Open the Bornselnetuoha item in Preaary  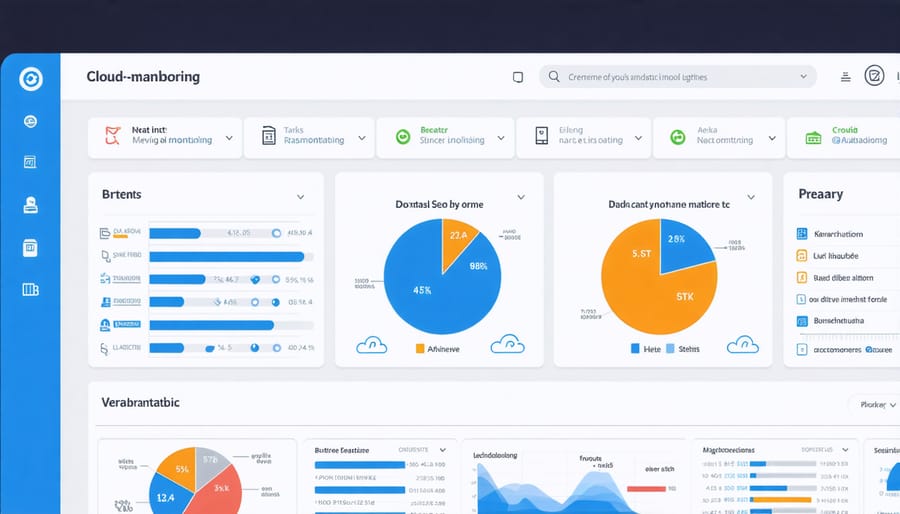pyautogui.click(x=839, y=321)
